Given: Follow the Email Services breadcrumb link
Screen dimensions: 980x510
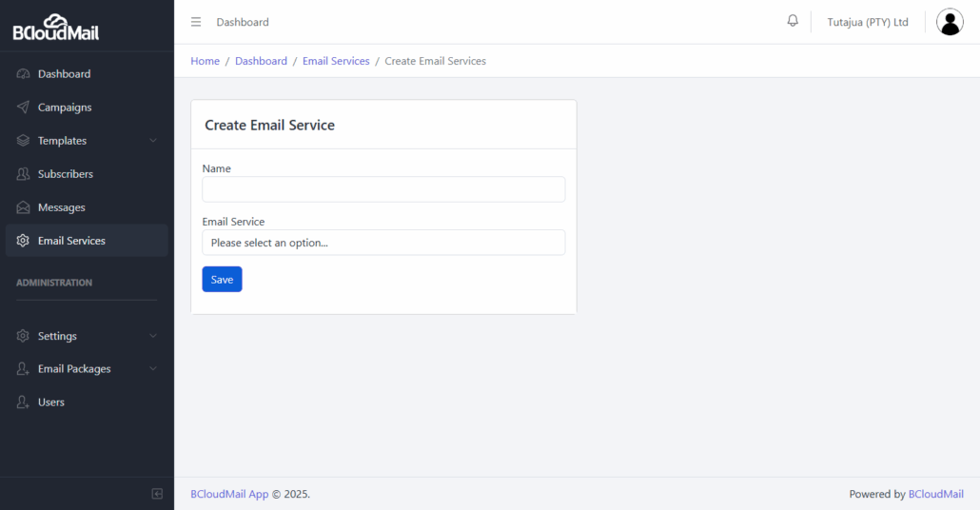Looking at the screenshot, I should (336, 61).
